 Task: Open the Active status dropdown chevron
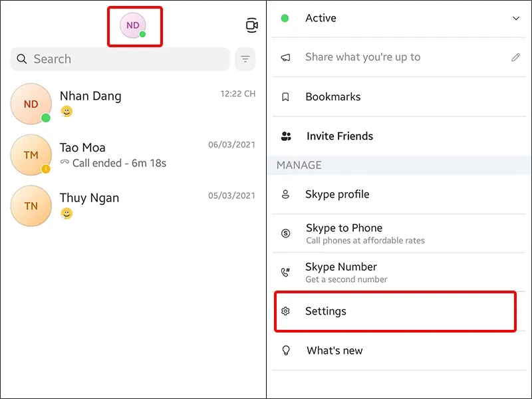click(515, 18)
